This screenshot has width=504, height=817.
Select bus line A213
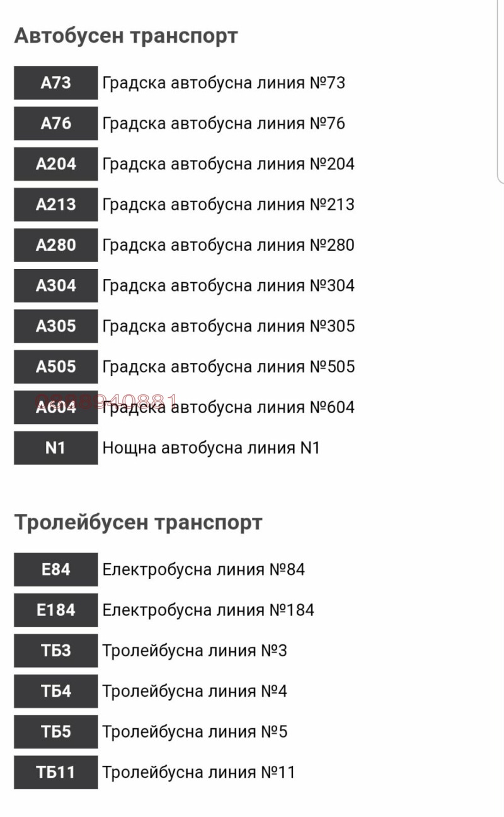(55, 204)
